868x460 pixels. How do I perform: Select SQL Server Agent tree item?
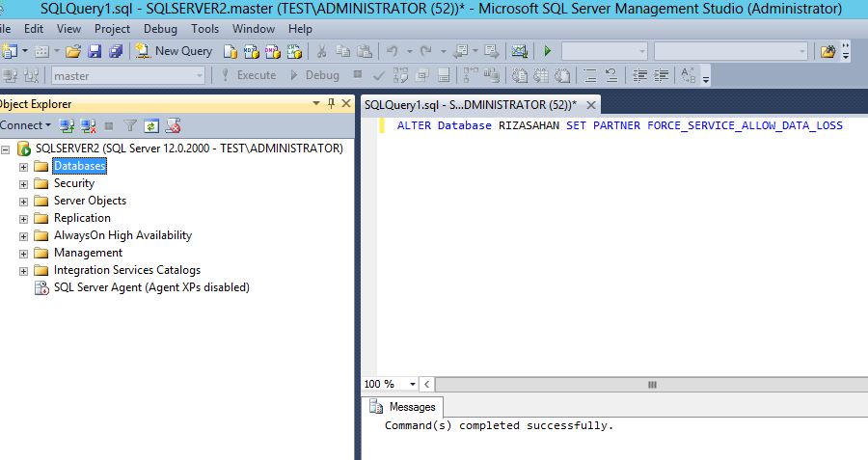[x=150, y=287]
